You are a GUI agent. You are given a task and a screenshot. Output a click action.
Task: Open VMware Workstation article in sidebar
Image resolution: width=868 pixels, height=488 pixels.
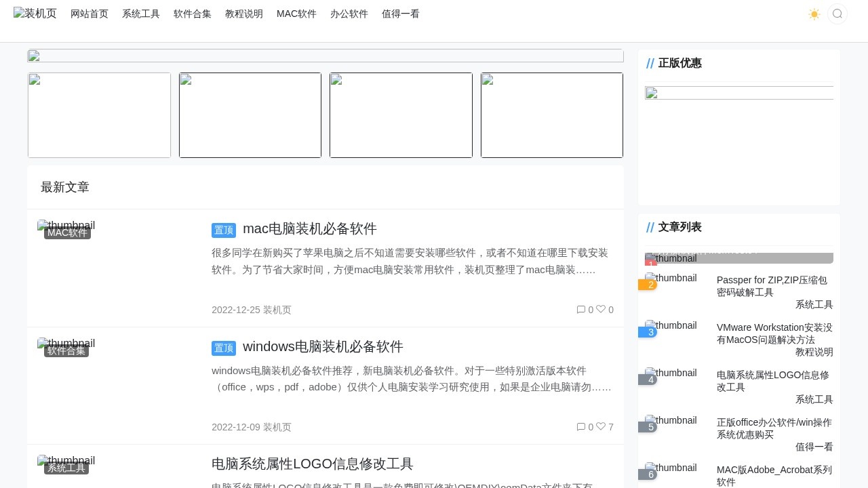[774, 333]
